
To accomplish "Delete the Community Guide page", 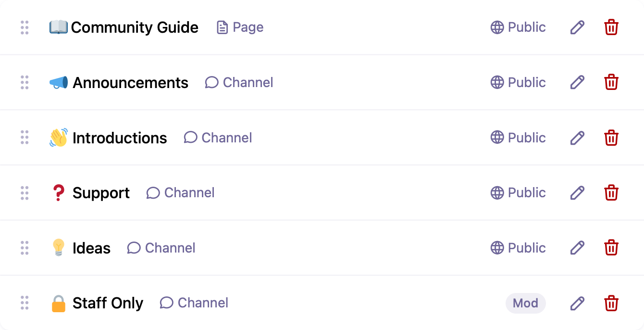I will pos(611,27).
